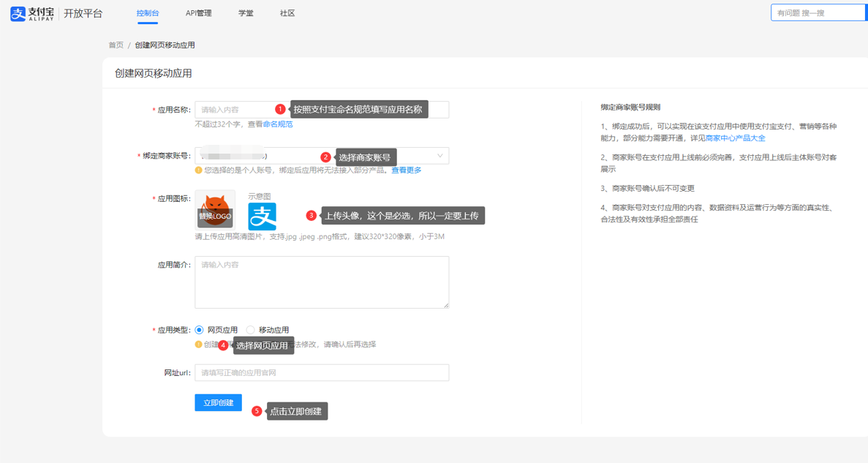Select the 网页应用 radio button

pos(199,330)
